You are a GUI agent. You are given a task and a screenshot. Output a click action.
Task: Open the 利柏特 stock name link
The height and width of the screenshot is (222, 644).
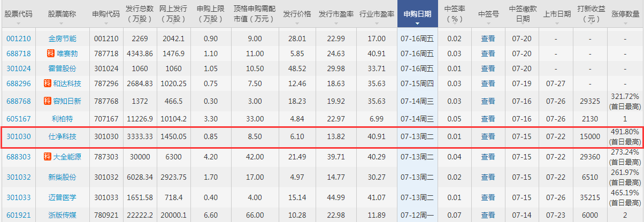62,119
